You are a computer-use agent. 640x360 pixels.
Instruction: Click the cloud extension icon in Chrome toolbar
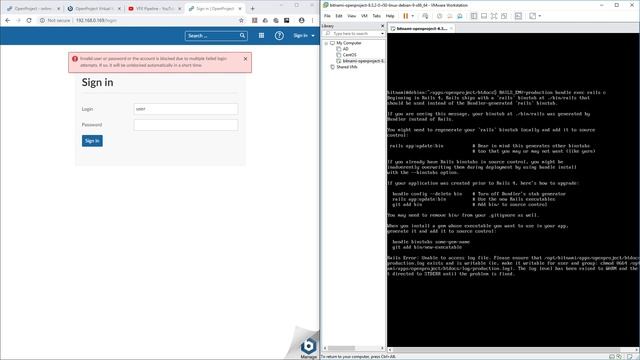[x=265, y=20]
